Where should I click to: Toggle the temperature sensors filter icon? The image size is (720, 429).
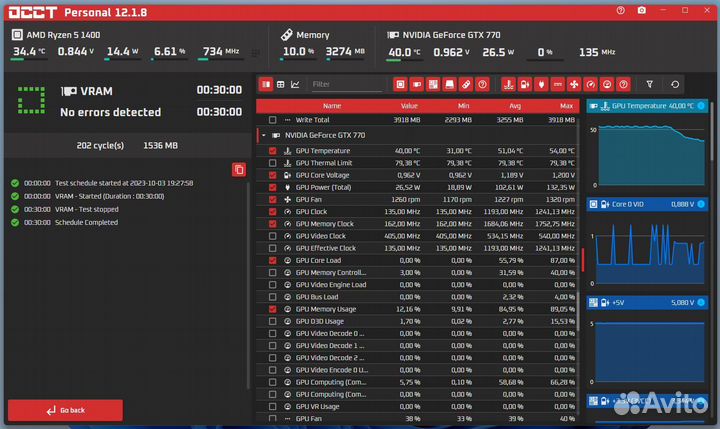pos(509,85)
